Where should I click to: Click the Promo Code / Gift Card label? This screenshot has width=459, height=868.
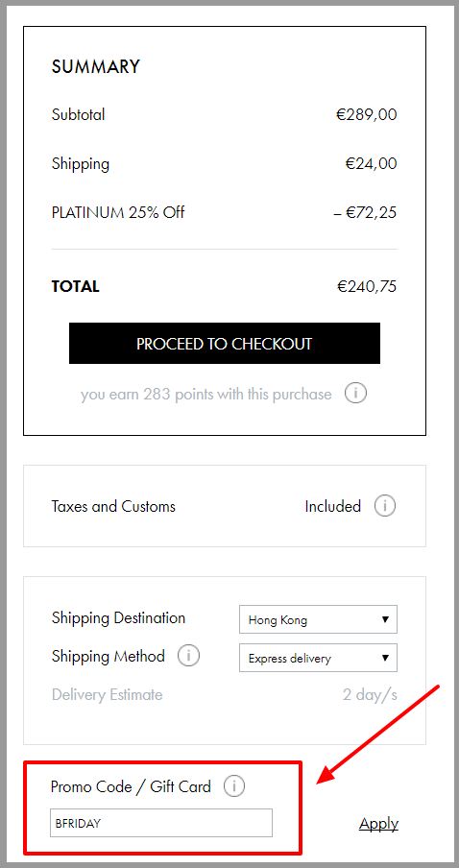click(132, 786)
